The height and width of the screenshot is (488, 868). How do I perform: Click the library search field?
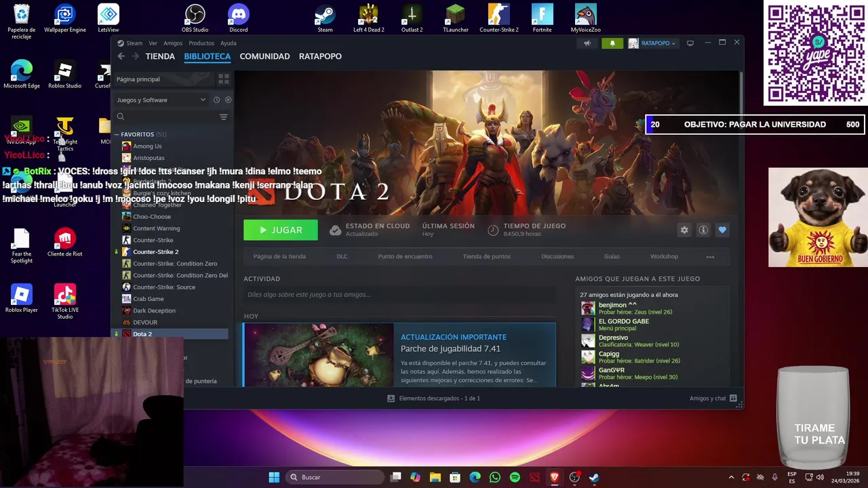tap(165, 117)
